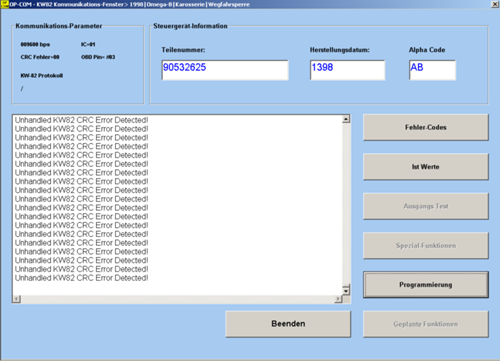
Task: Click the log's scroll down arrow
Action: click(x=346, y=291)
